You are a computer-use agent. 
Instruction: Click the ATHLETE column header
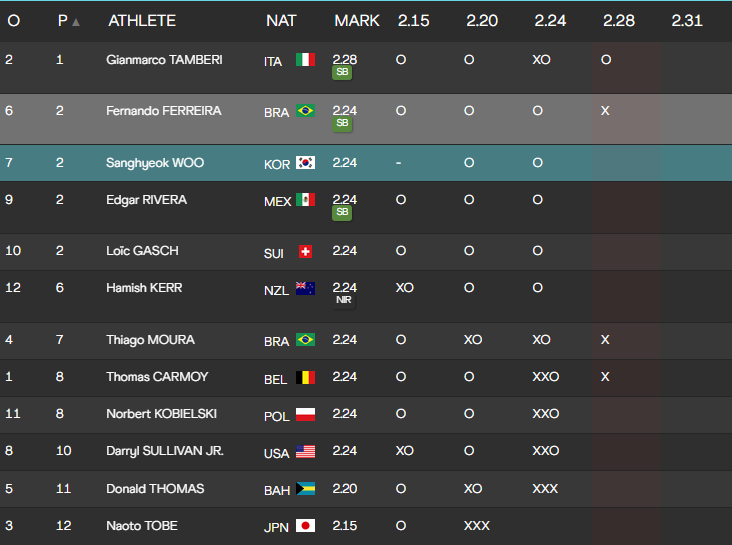pos(142,21)
